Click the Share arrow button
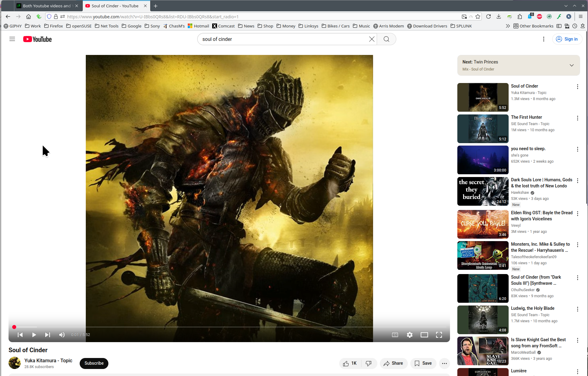This screenshot has width=588, height=376. (x=393, y=363)
